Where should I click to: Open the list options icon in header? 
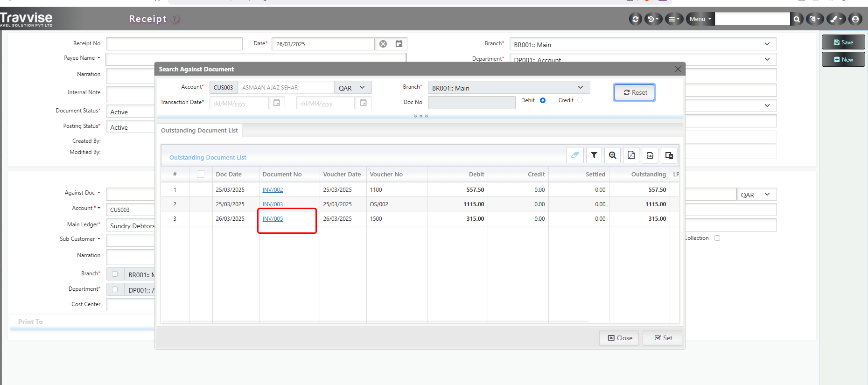(673, 19)
